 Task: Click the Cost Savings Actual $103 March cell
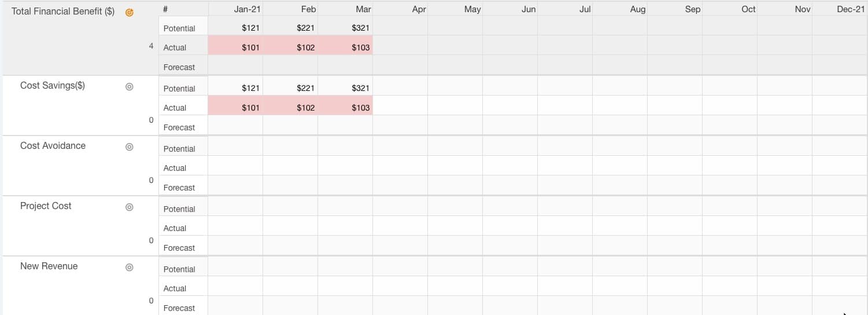345,107
